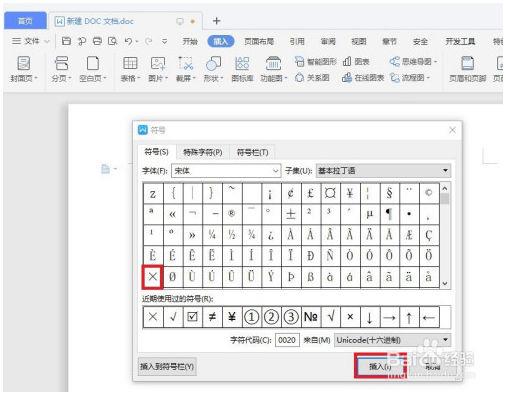Click the 取消 cancel button in symbol dialog

433,367
